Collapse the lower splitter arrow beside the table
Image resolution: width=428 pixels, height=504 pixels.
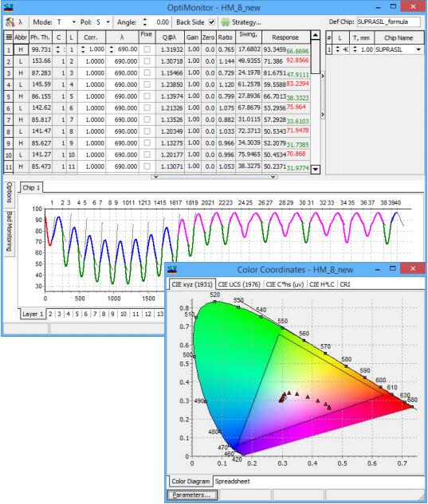(x=323, y=115)
